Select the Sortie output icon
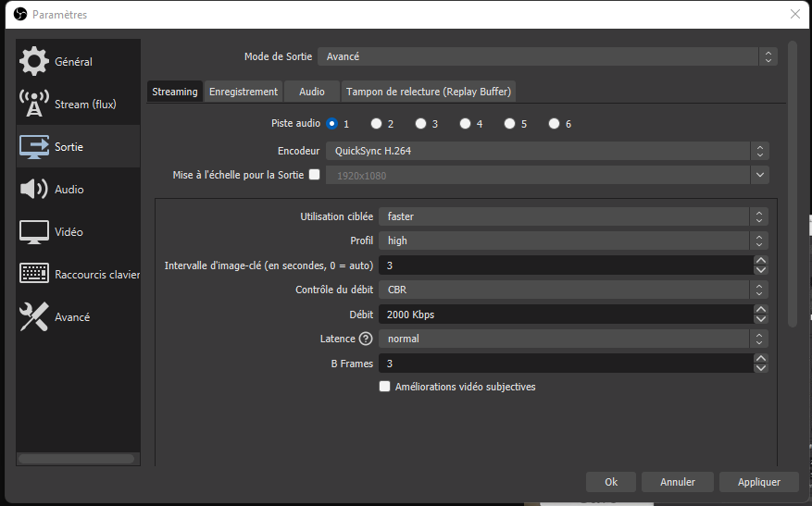Viewport: 812px width, 506px height. point(34,147)
